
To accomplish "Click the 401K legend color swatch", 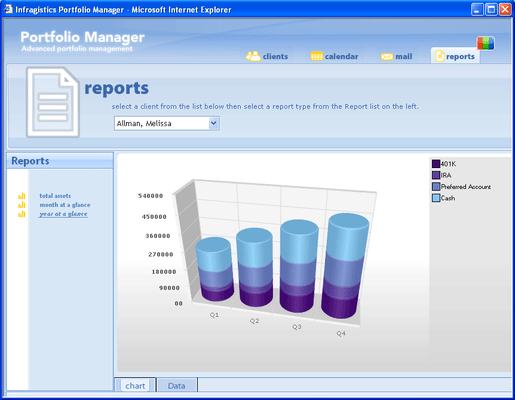I will [x=436, y=164].
